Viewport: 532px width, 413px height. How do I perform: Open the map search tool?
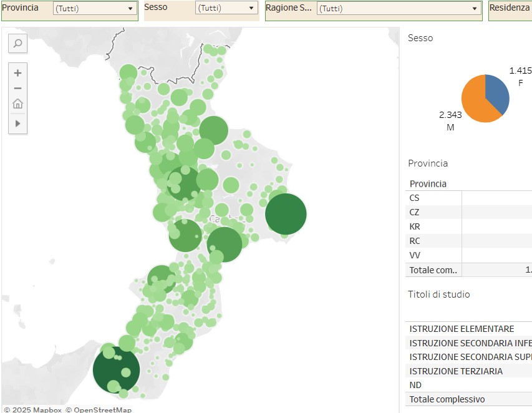tap(17, 44)
